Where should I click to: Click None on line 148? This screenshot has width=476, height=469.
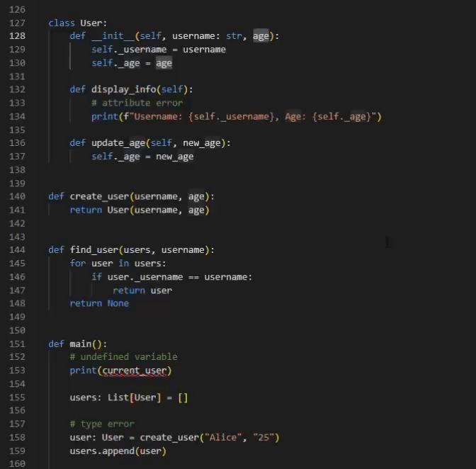tap(118, 303)
